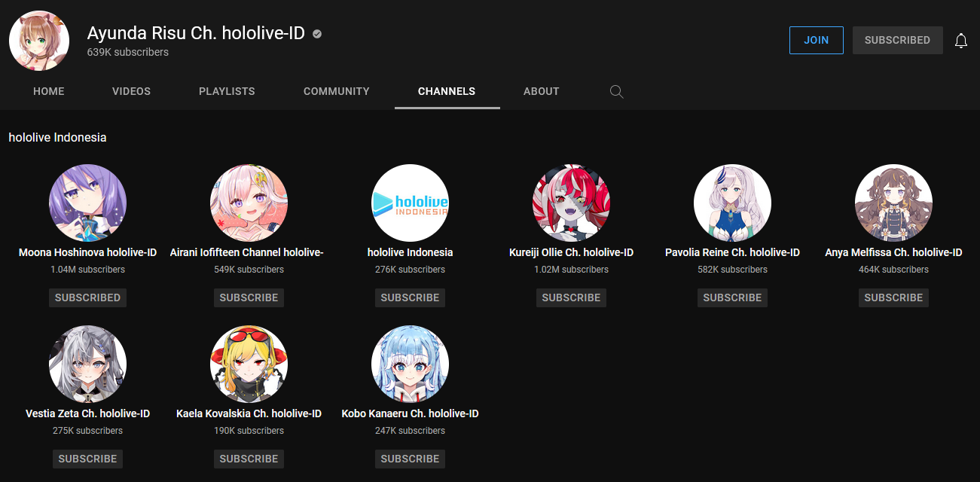
Task: Open Kureiji Ollie Ch. title link
Action: click(x=571, y=252)
